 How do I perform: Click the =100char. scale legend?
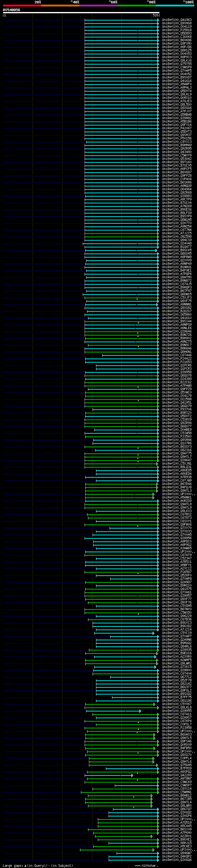coord(147,865)
